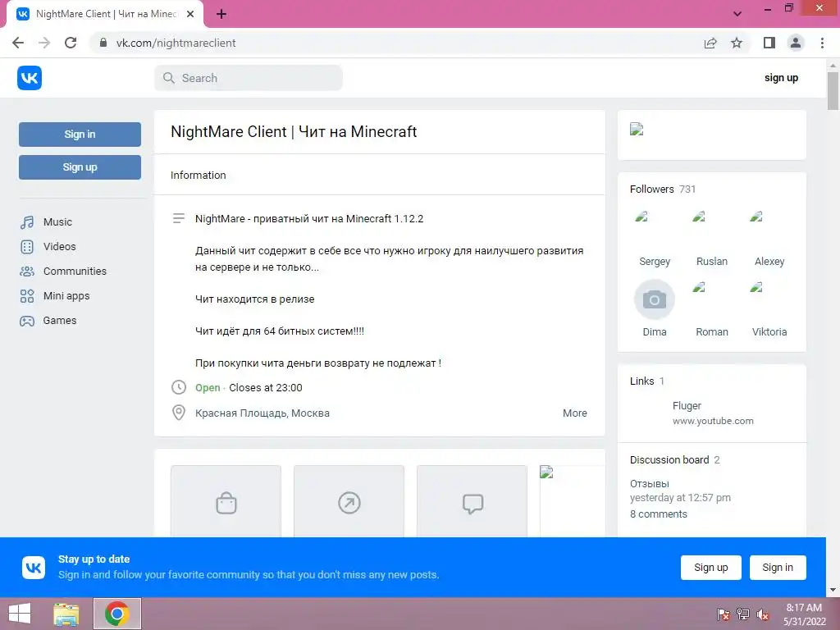Viewport: 840px width, 630px height.
Task: Open the Links section heading
Action: (647, 381)
